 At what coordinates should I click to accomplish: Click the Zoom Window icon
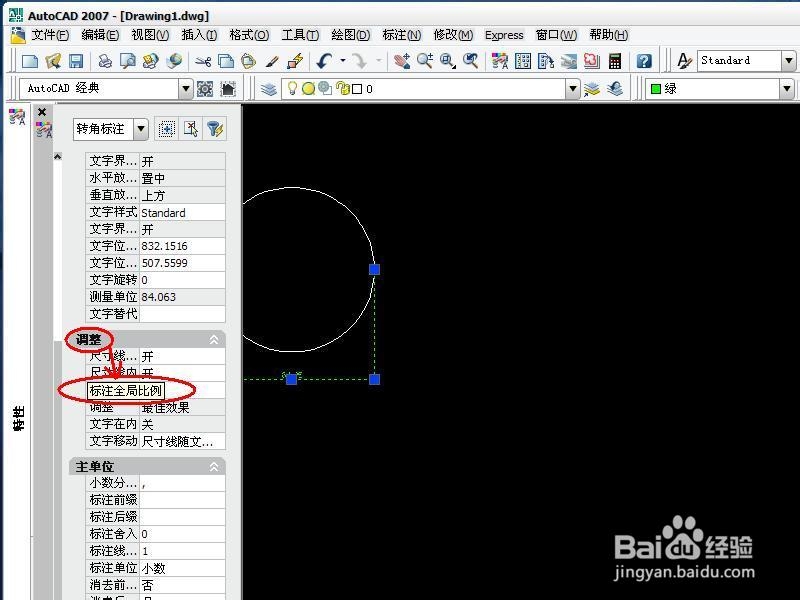(x=447, y=61)
